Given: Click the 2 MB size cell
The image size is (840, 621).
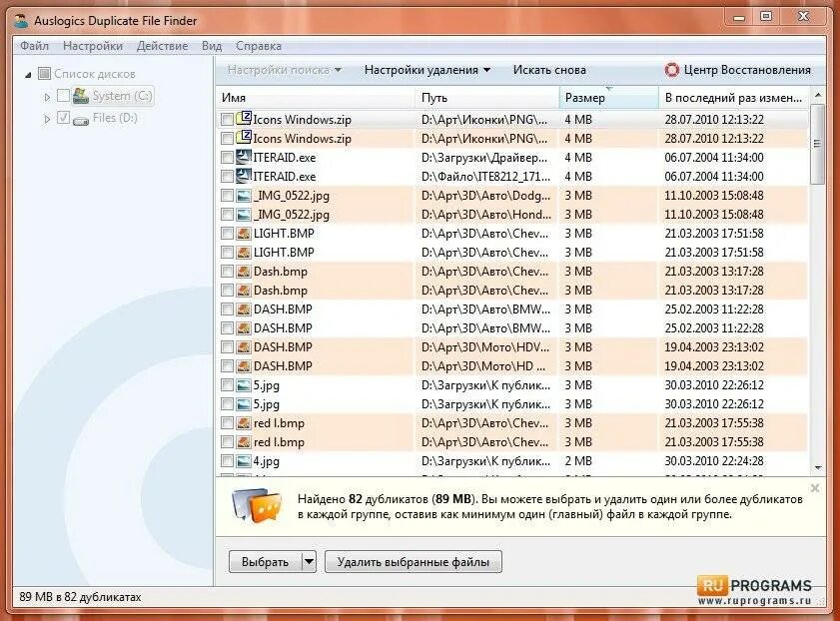Looking at the screenshot, I should 578,461.
